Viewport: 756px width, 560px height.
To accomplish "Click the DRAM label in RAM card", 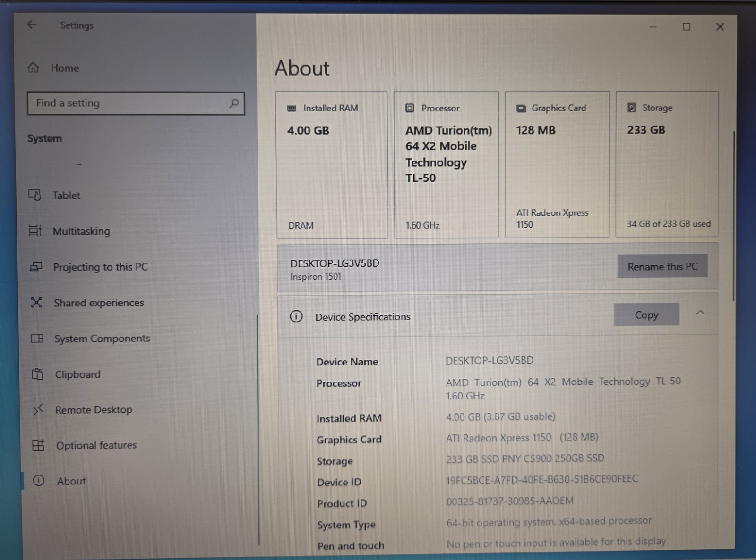I will (x=301, y=226).
